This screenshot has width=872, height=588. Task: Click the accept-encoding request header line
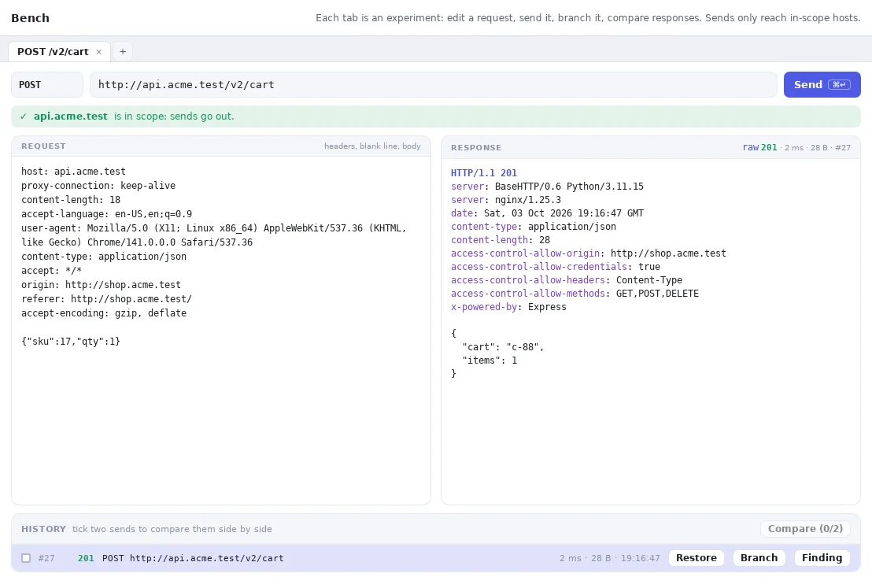click(104, 313)
